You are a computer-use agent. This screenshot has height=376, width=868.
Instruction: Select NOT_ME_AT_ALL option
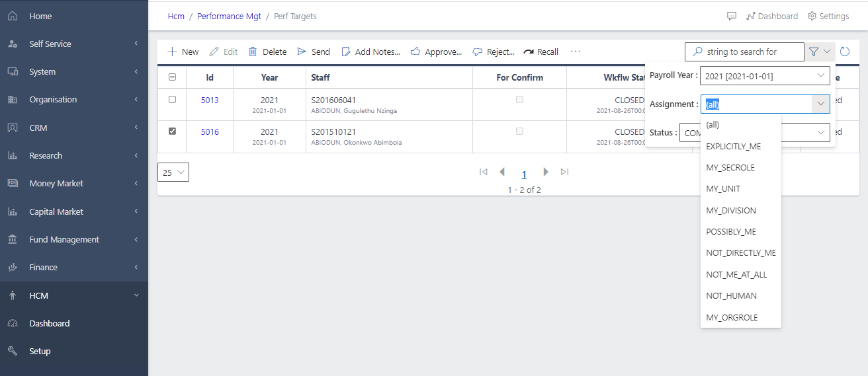click(741, 275)
